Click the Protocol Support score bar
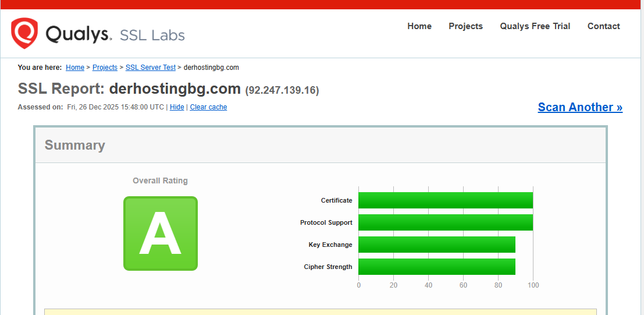Image resolution: width=644 pixels, height=315 pixels. (x=445, y=222)
